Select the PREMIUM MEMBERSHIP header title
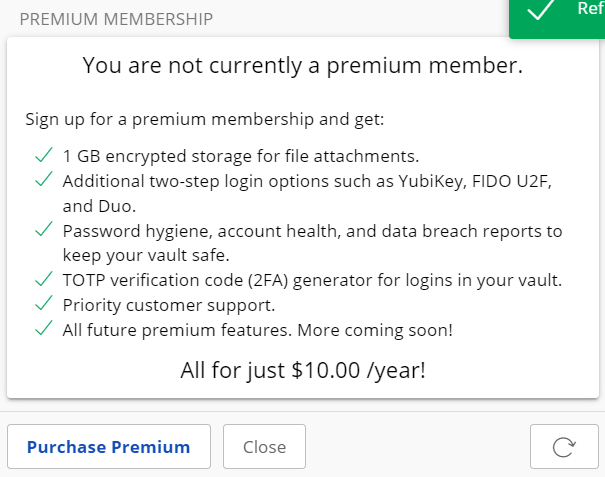Screen dimensions: 605x477 coord(116,19)
